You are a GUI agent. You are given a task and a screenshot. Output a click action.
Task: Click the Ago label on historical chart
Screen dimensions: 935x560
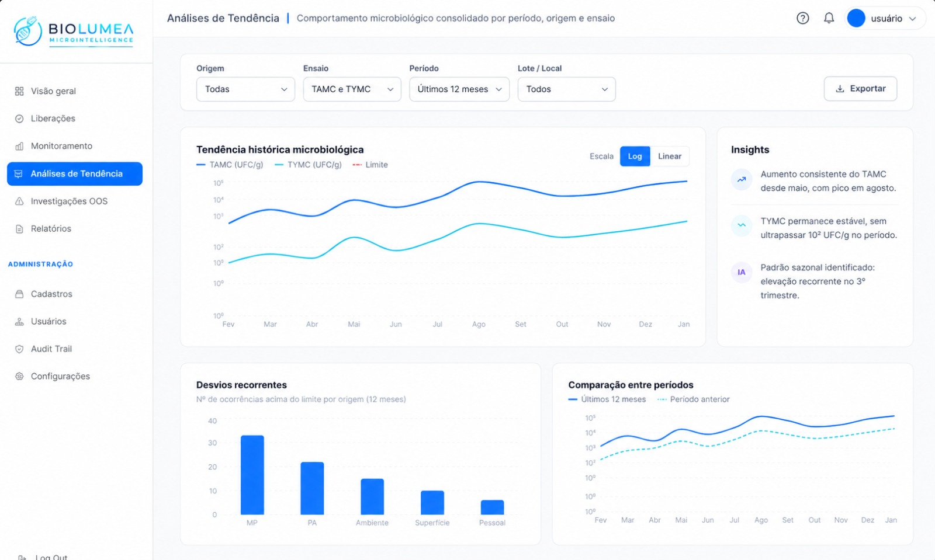tap(479, 324)
